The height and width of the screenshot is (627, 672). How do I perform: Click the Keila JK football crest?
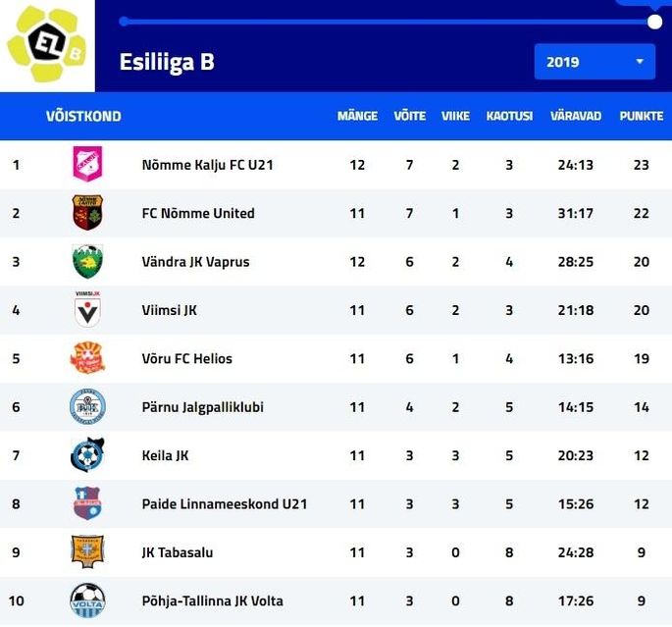(87, 454)
